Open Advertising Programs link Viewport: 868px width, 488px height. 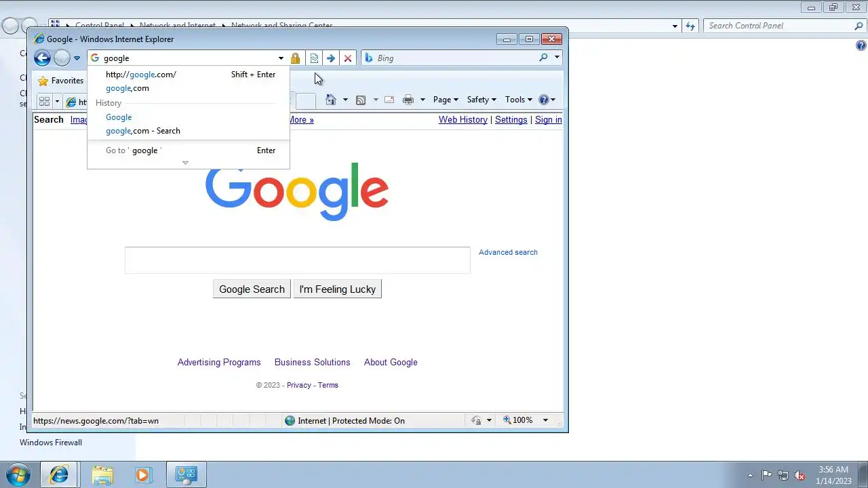point(219,363)
